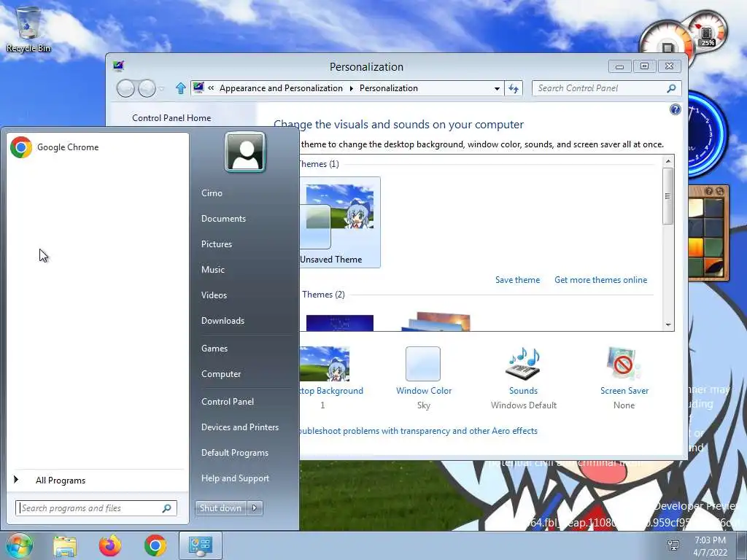Click the Start orb button

click(19, 545)
